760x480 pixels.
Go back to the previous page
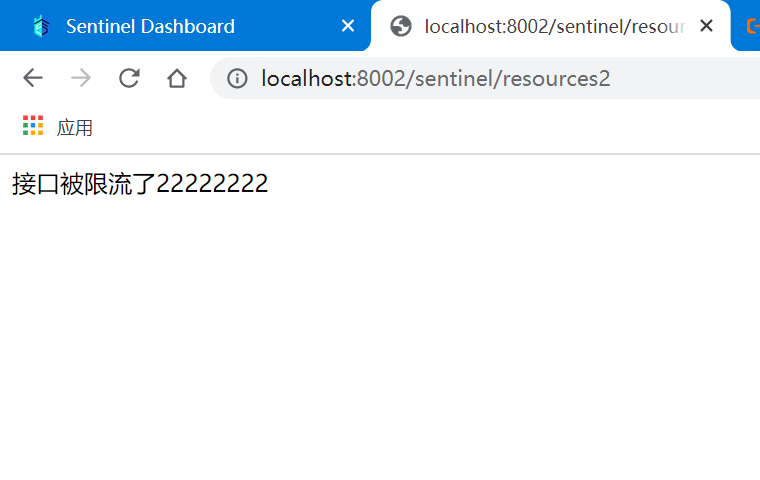(33, 78)
